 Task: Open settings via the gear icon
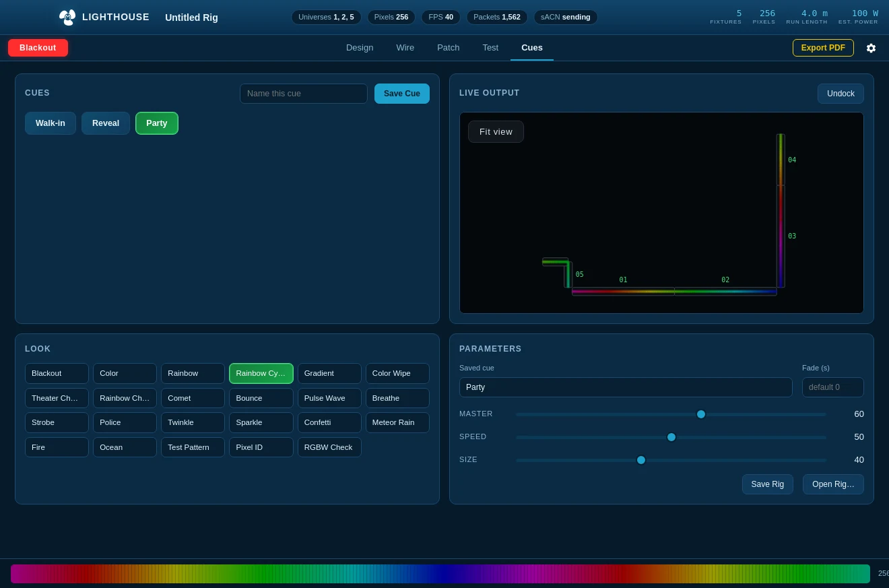871,48
